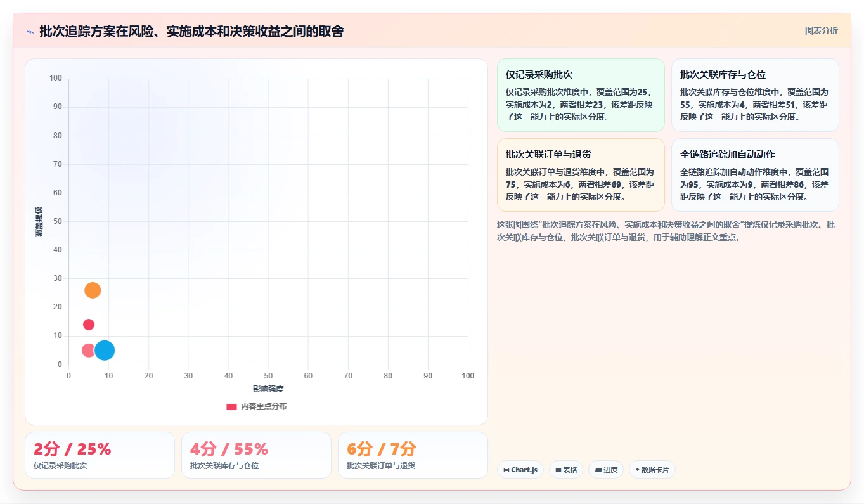This screenshot has height=504, width=864.
Task: Click the 覆盖范围 y-axis title
Action: (x=39, y=222)
